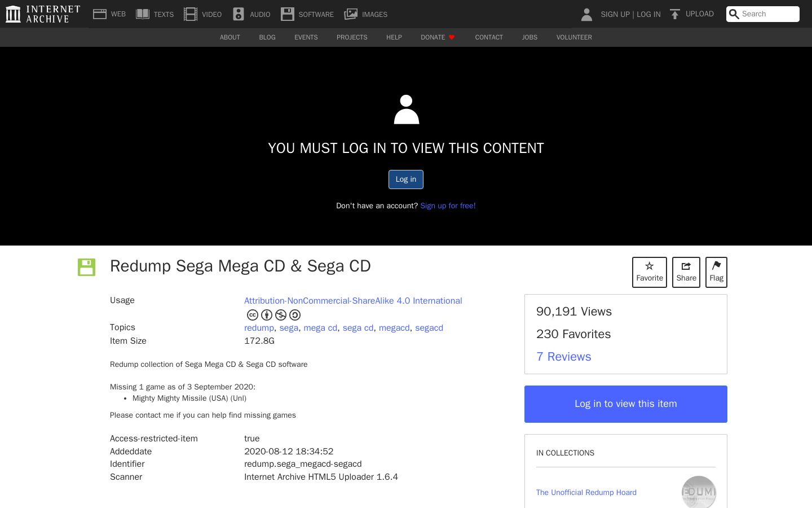Open the Jobs menu item
The image size is (812, 508).
click(x=529, y=37)
